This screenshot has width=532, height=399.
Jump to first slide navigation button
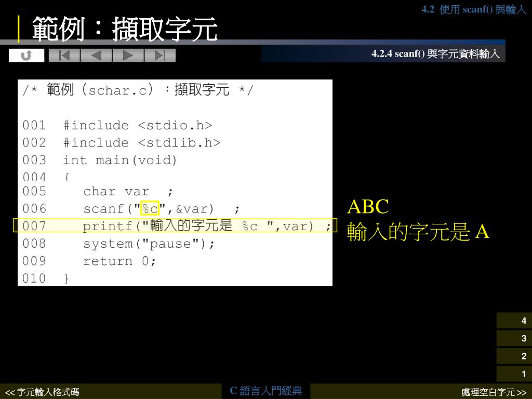(64, 55)
